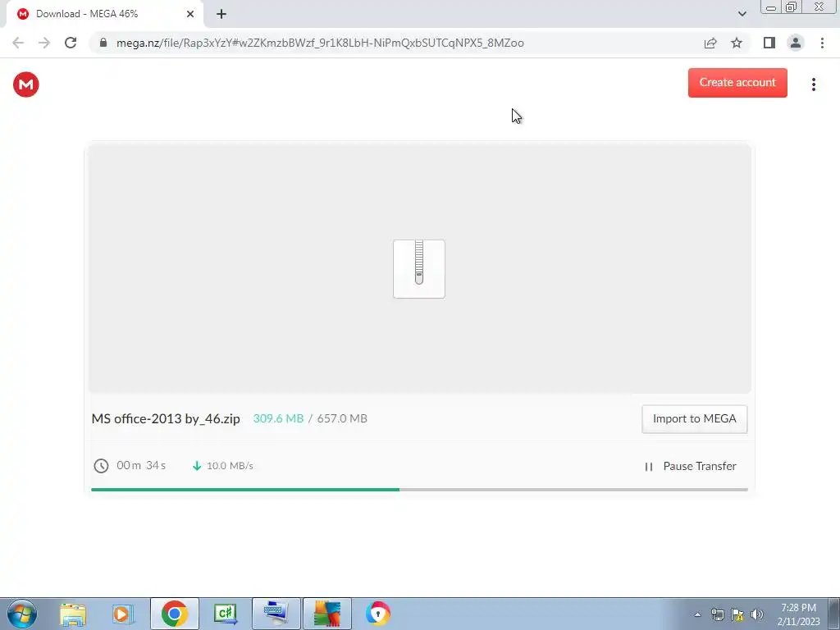Click the network tray icon

point(717,614)
